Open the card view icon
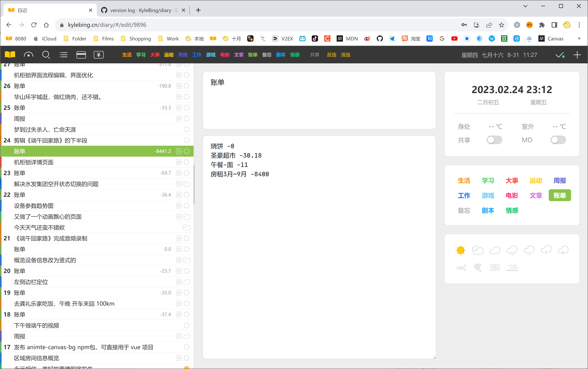 click(x=81, y=55)
